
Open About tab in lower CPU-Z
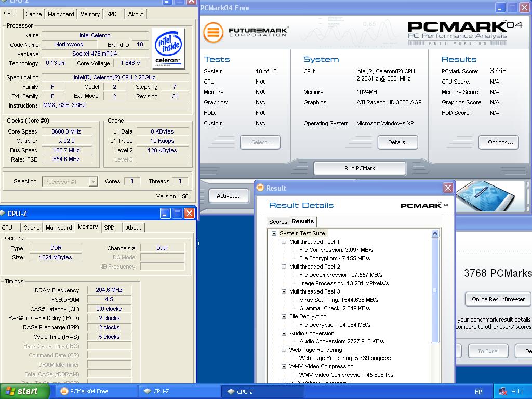(x=134, y=228)
